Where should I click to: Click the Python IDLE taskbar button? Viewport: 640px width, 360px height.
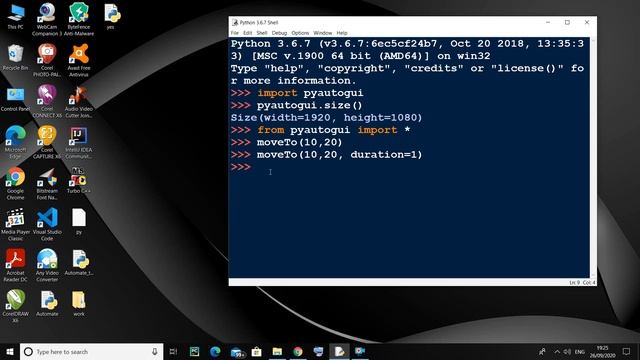coord(339,351)
